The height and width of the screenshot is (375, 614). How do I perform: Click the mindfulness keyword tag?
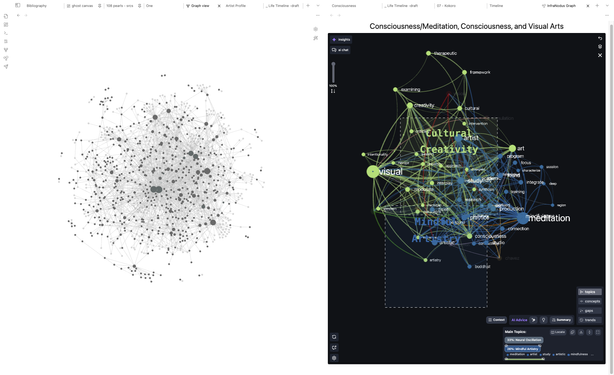578,355
